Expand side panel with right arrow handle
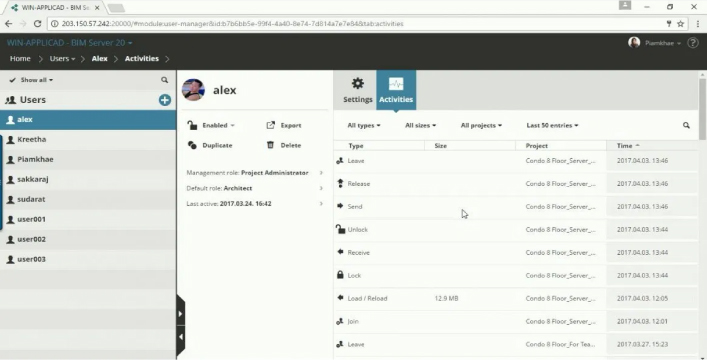The height and width of the screenshot is (360, 707). 180,314
